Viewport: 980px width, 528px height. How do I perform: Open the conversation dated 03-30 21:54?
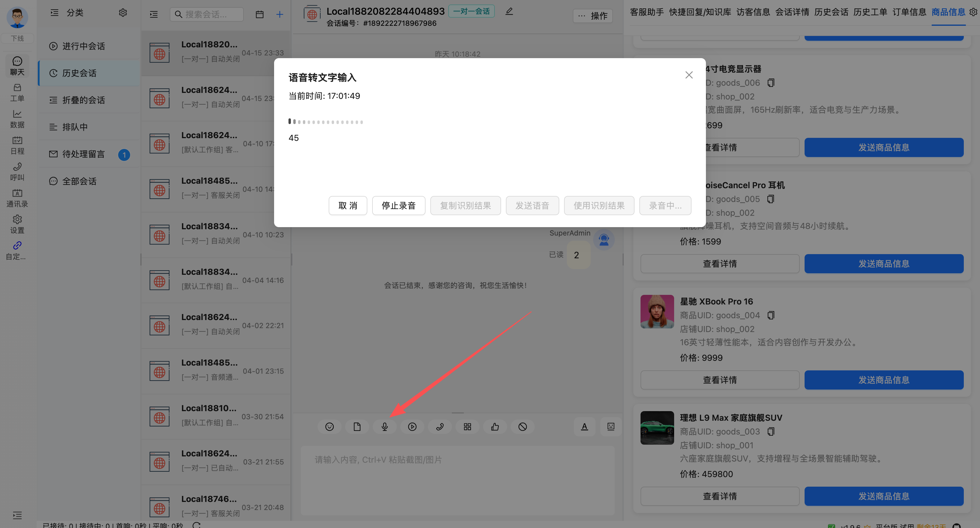click(216, 417)
